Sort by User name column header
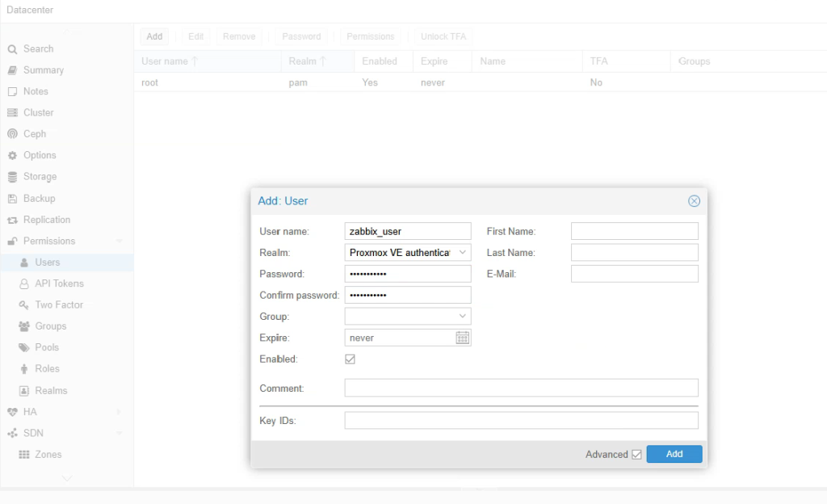 [x=165, y=61]
